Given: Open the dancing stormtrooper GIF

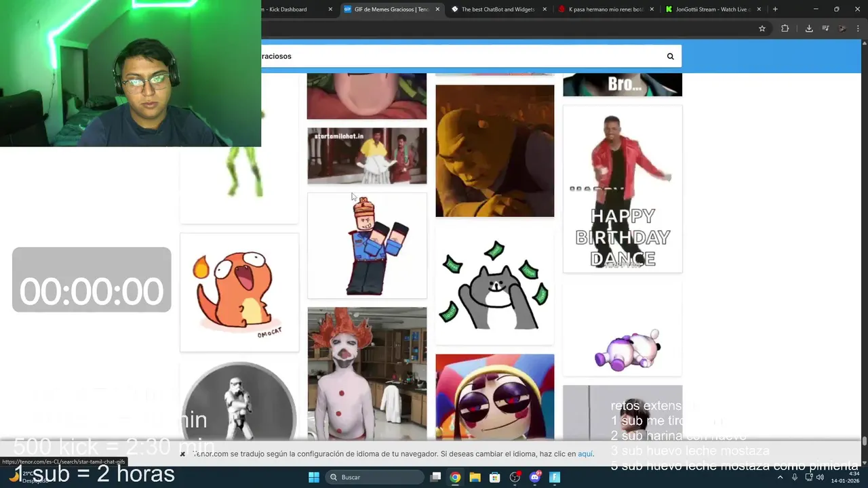Looking at the screenshot, I should coord(239,401).
